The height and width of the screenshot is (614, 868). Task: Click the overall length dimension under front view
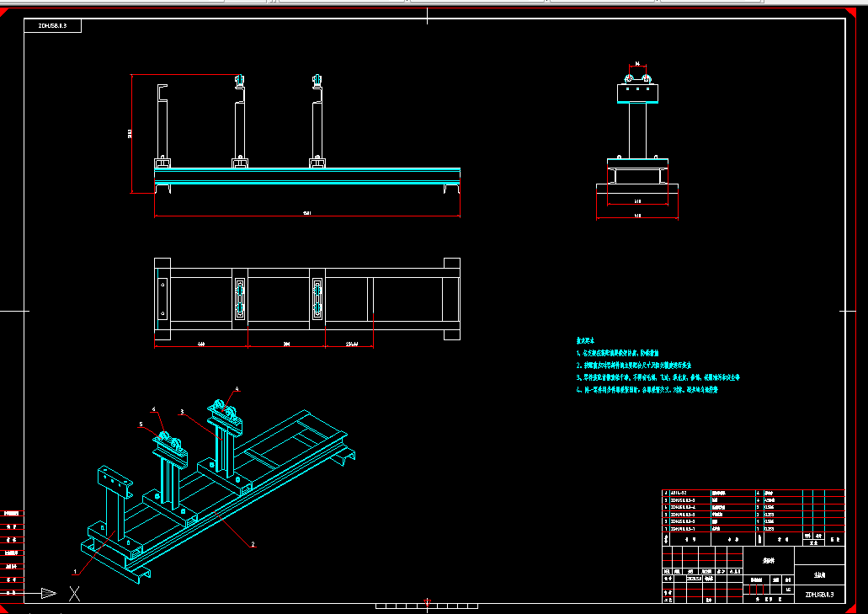click(x=307, y=212)
